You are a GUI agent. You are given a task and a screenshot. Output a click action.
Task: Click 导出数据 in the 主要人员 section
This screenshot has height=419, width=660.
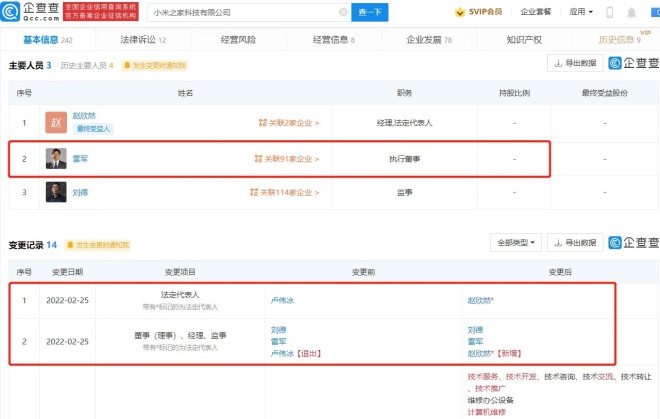[x=575, y=64]
